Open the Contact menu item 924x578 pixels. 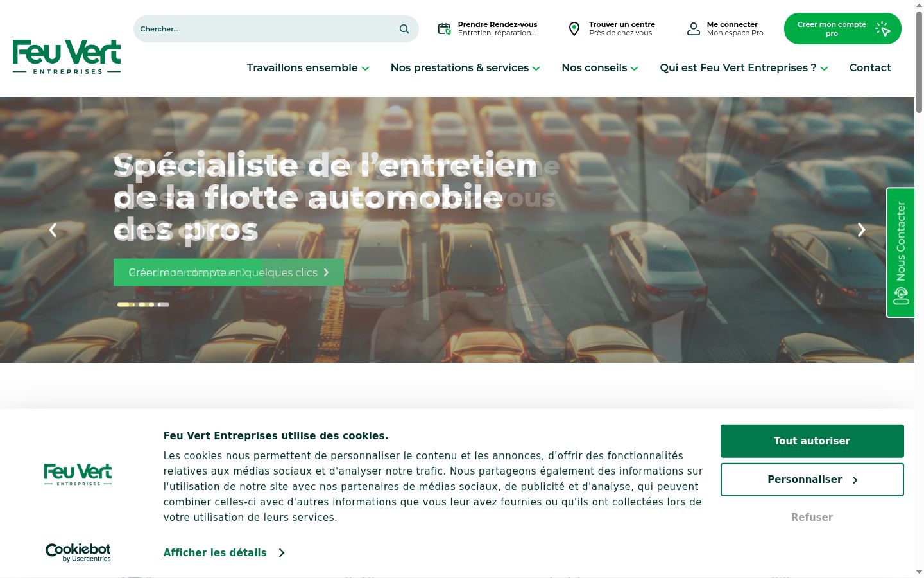(870, 67)
